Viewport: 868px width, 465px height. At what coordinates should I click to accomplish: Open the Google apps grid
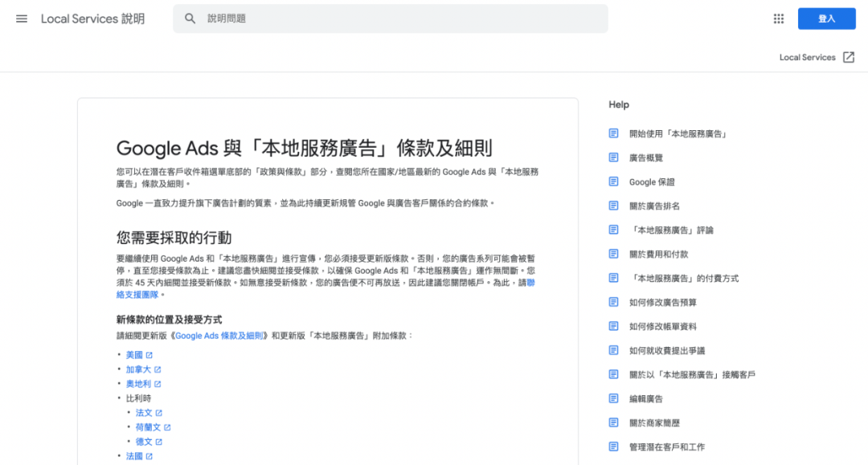778,18
